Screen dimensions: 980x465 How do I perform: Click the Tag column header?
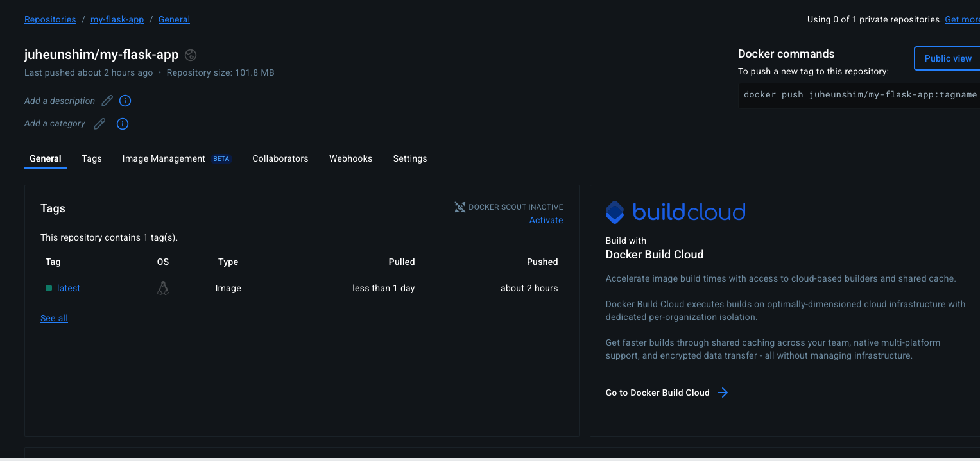click(53, 262)
